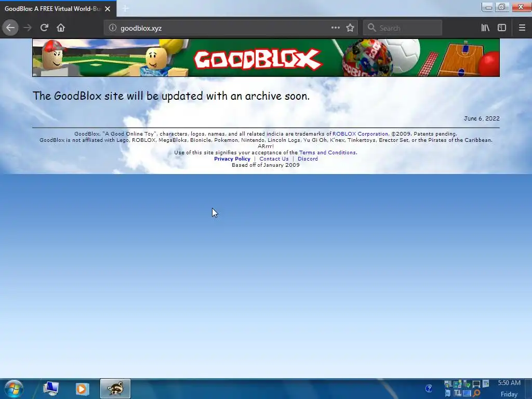
Task: Click 'Based off of January 2009' text
Action: [x=265, y=165]
